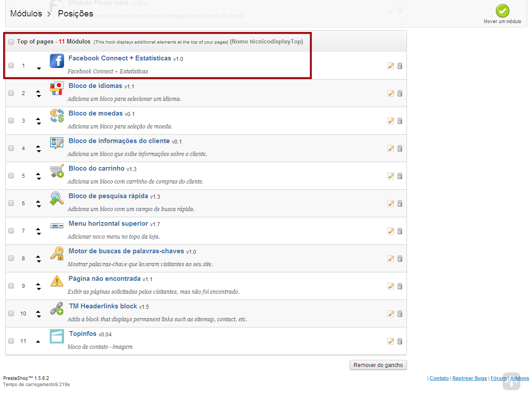Trash the Bloco de moedas module

pyautogui.click(x=400, y=121)
